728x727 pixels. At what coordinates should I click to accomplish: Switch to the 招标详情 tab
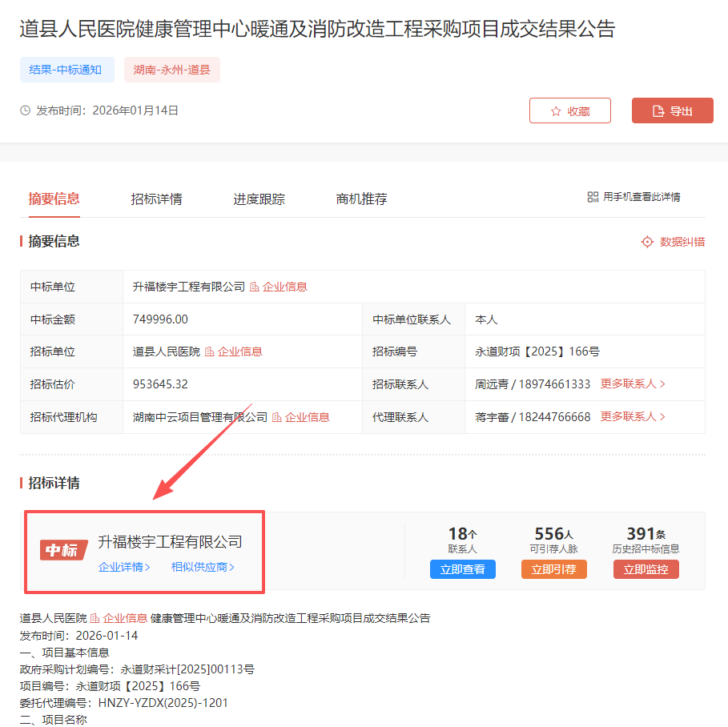156,199
